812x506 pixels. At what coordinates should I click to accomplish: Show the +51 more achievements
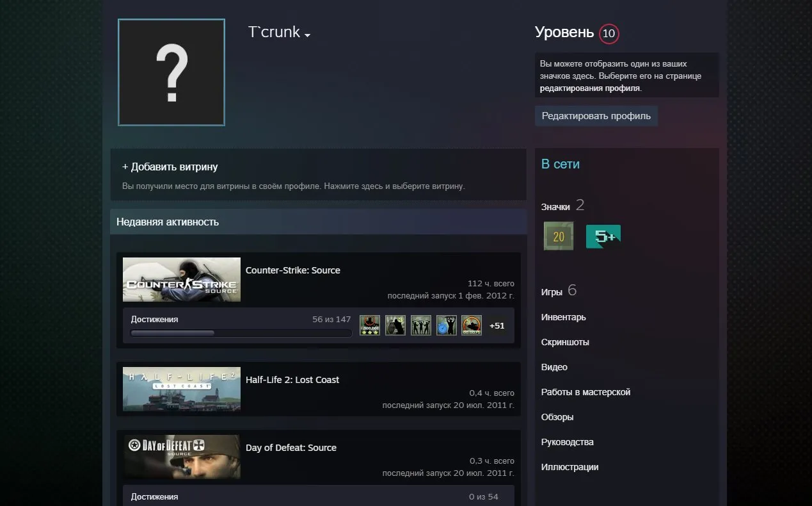coord(497,325)
